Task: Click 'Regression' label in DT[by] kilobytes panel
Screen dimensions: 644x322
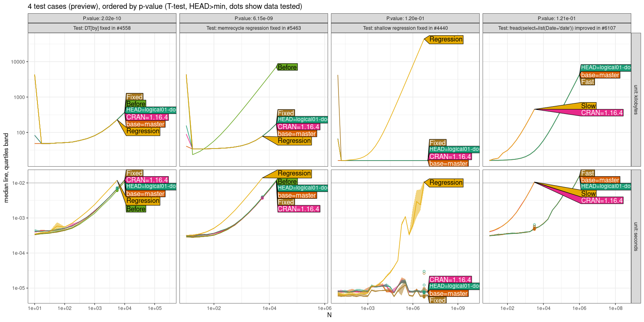Action: [x=143, y=131]
